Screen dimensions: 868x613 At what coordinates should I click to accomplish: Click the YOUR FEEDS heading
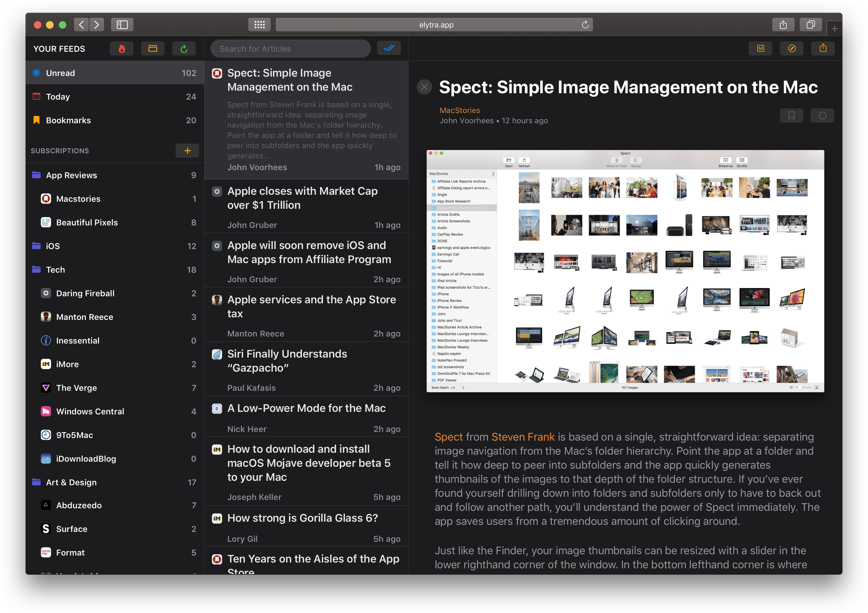[59, 49]
